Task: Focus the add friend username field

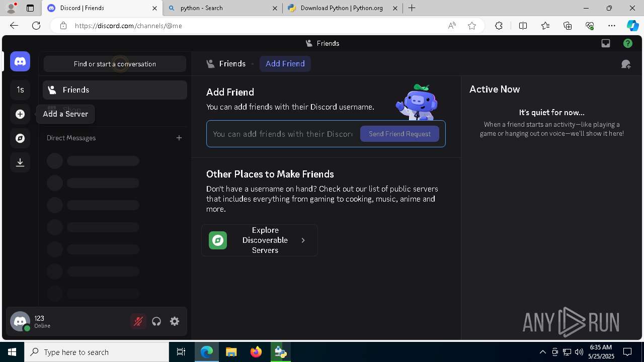Action: pos(283,134)
